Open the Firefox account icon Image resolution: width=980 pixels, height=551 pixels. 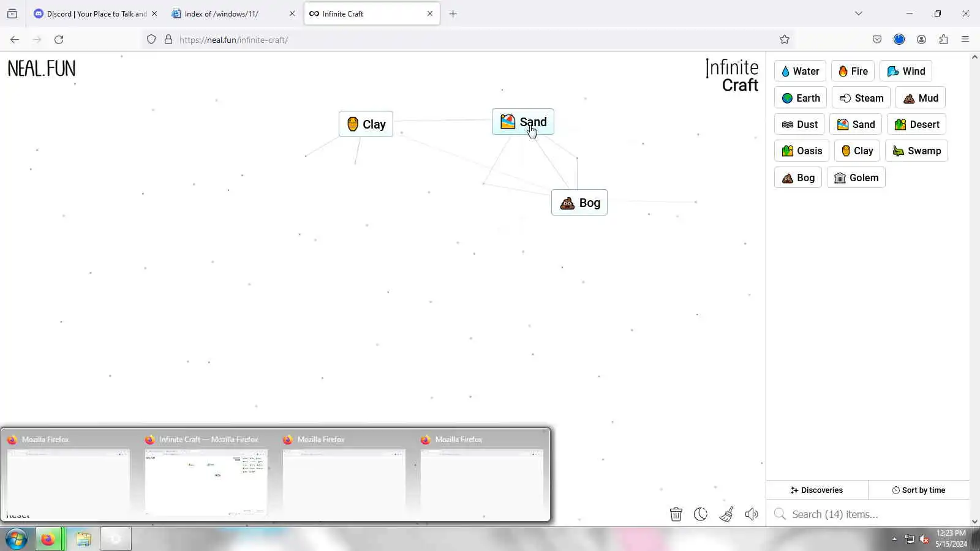pyautogui.click(x=921, y=40)
